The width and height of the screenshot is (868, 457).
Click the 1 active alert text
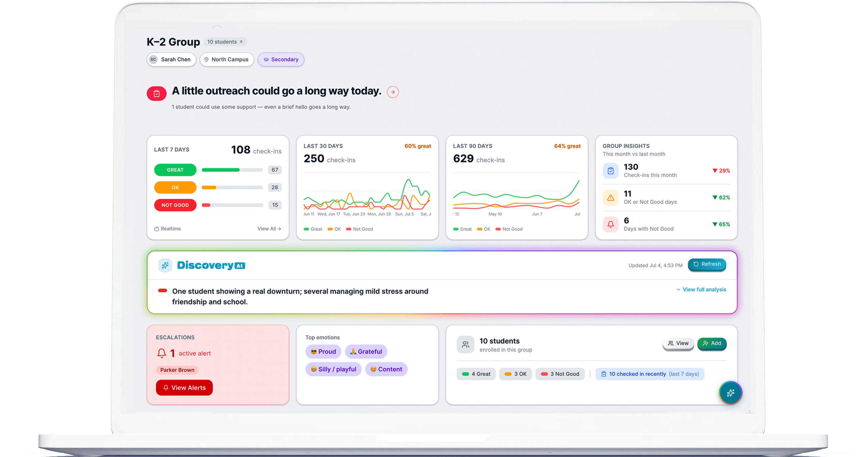(190, 354)
